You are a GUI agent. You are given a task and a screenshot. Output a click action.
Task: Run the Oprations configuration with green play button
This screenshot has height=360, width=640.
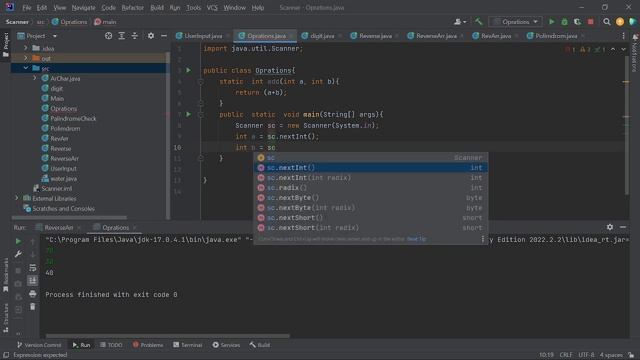(551, 22)
